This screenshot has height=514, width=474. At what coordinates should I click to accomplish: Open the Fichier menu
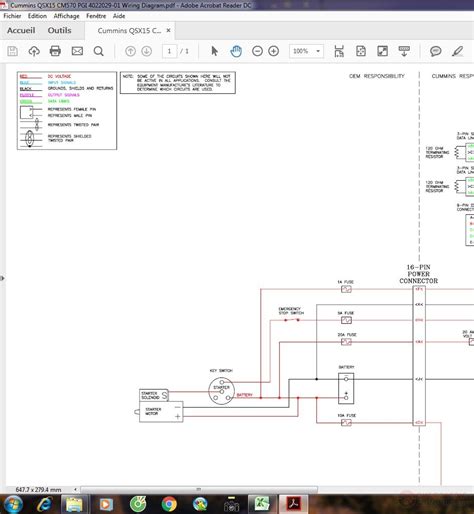click(12, 16)
